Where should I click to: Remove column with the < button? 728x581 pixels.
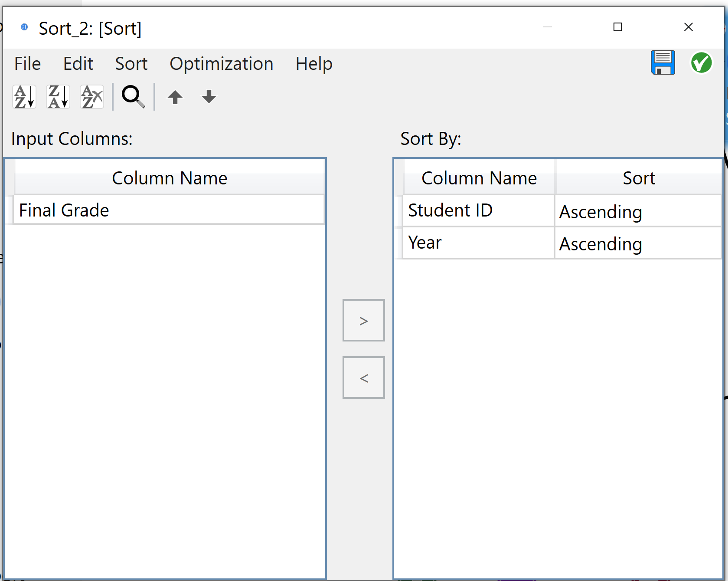[x=363, y=377]
